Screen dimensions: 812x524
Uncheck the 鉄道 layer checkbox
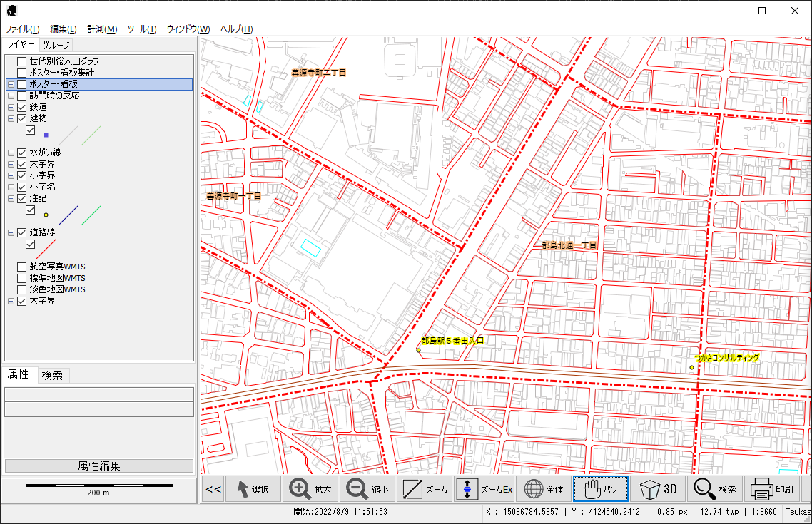coord(22,107)
